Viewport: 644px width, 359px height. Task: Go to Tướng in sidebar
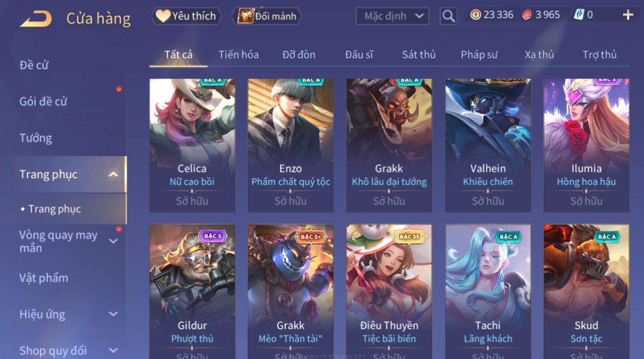pyautogui.click(x=36, y=138)
